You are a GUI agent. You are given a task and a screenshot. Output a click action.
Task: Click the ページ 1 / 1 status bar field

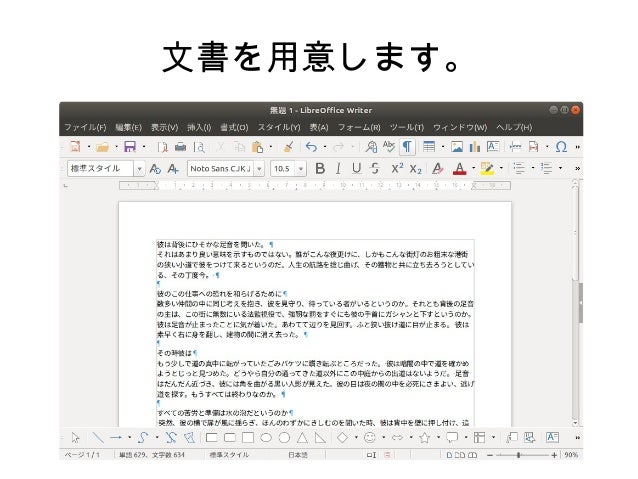pos(83,455)
